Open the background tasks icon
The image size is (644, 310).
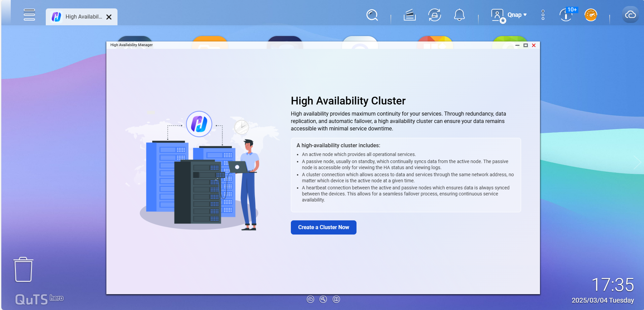click(x=410, y=15)
